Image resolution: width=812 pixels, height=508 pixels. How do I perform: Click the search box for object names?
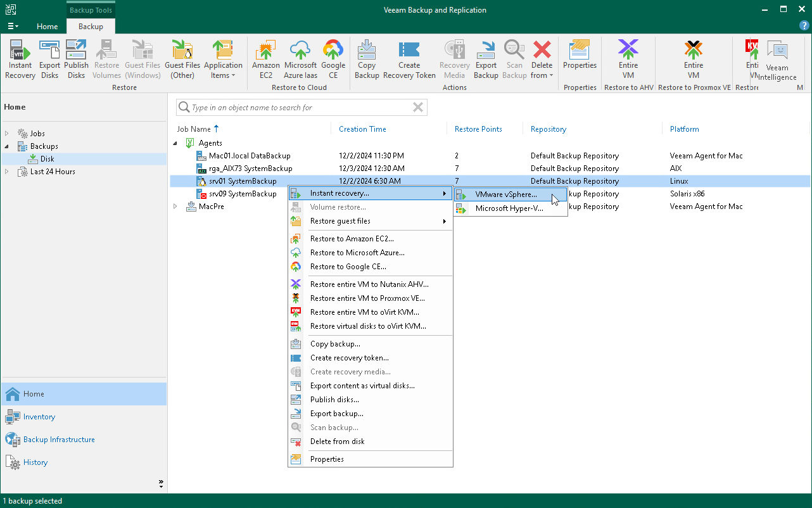click(301, 108)
